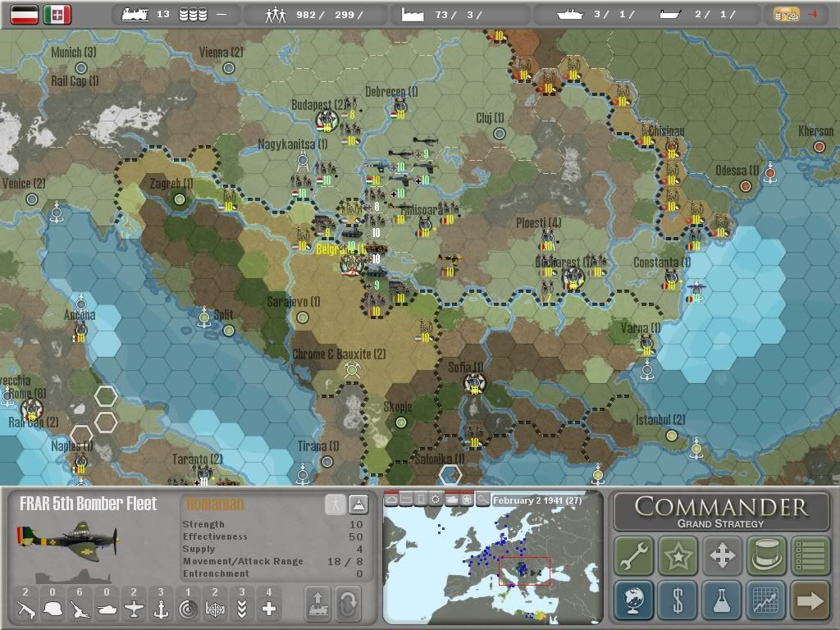Select the Ploesti (4) oil field label
Screen dimensions: 840x630
click(538, 222)
